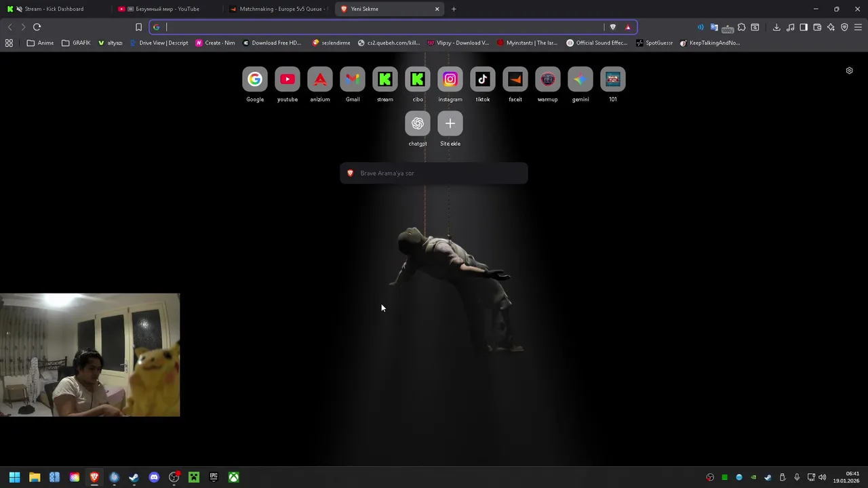Open the seslendirme bookmark
Image resolution: width=868 pixels, height=488 pixels.
click(331, 43)
